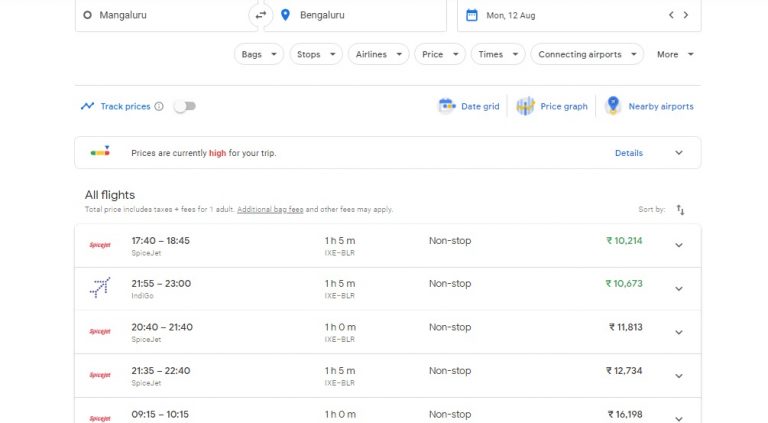Show Nearby airports options
Viewport: 768px width, 423px height.
649,106
